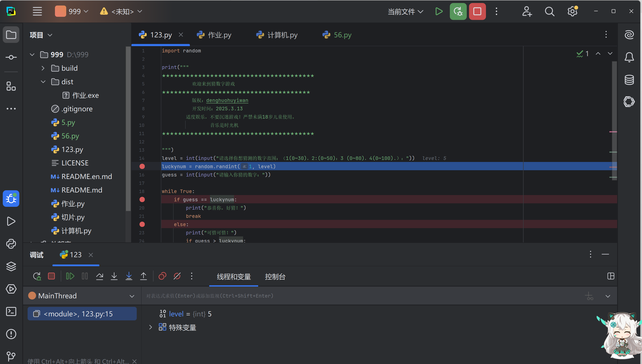Open the 当前文件 run configuration selector

[405, 12]
